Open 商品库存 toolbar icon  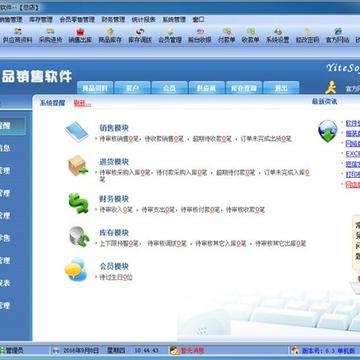[110, 36]
